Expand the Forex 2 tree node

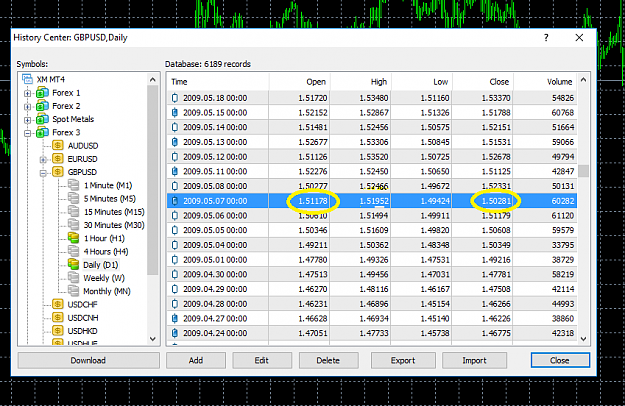tap(27, 107)
